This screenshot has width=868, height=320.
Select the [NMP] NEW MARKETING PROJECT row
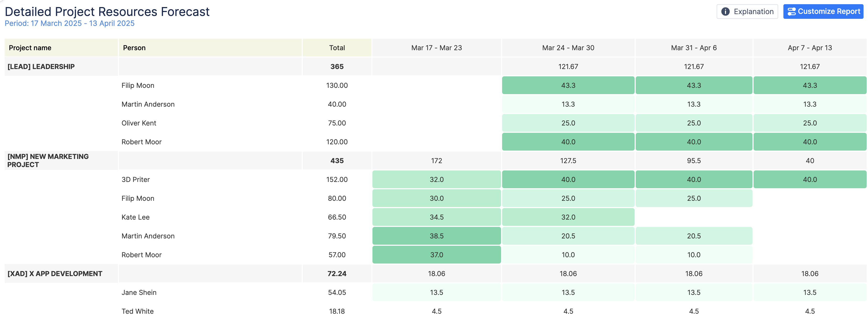[x=48, y=161]
